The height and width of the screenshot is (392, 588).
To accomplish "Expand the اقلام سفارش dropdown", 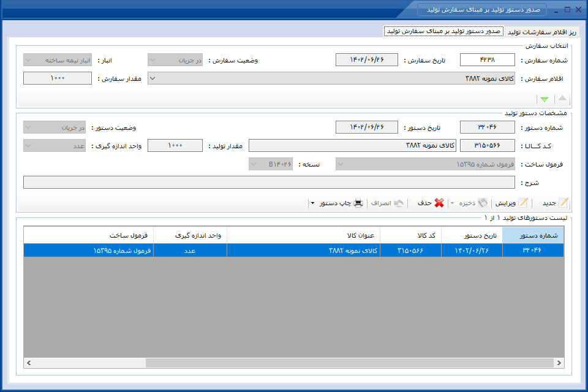I will point(153,78).
